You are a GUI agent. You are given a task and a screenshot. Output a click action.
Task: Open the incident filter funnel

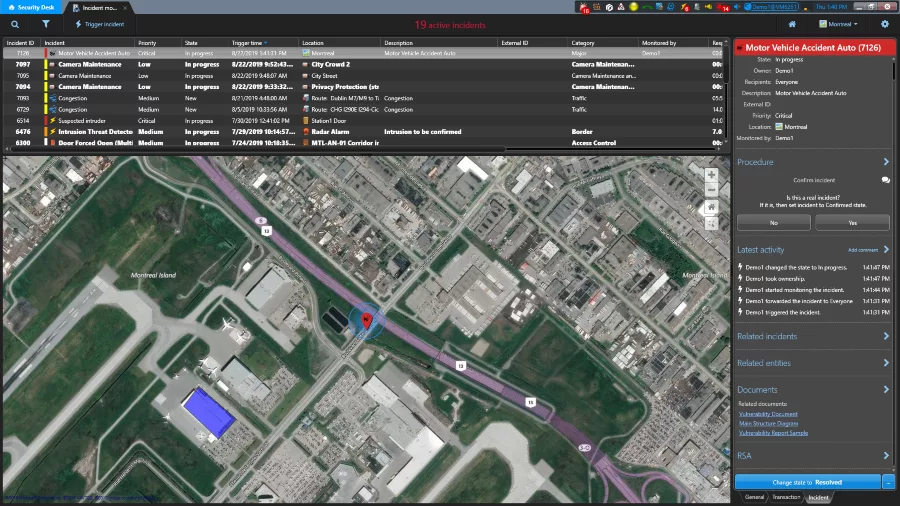point(46,24)
